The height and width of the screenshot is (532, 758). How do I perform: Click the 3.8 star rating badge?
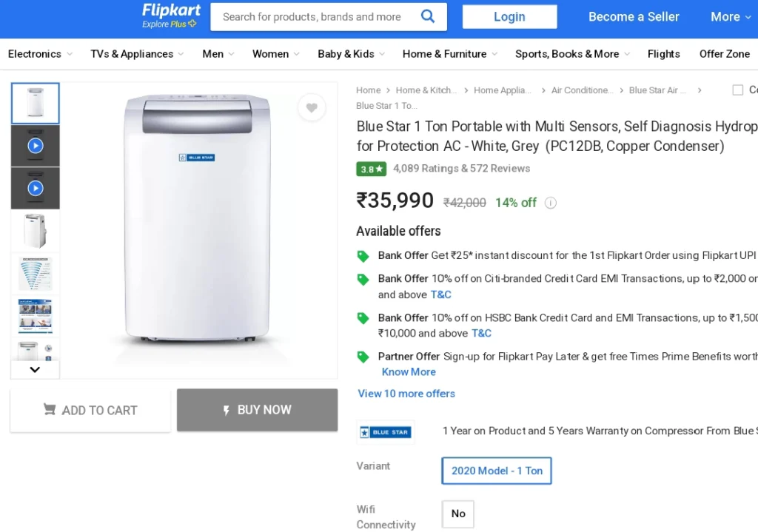pos(372,169)
